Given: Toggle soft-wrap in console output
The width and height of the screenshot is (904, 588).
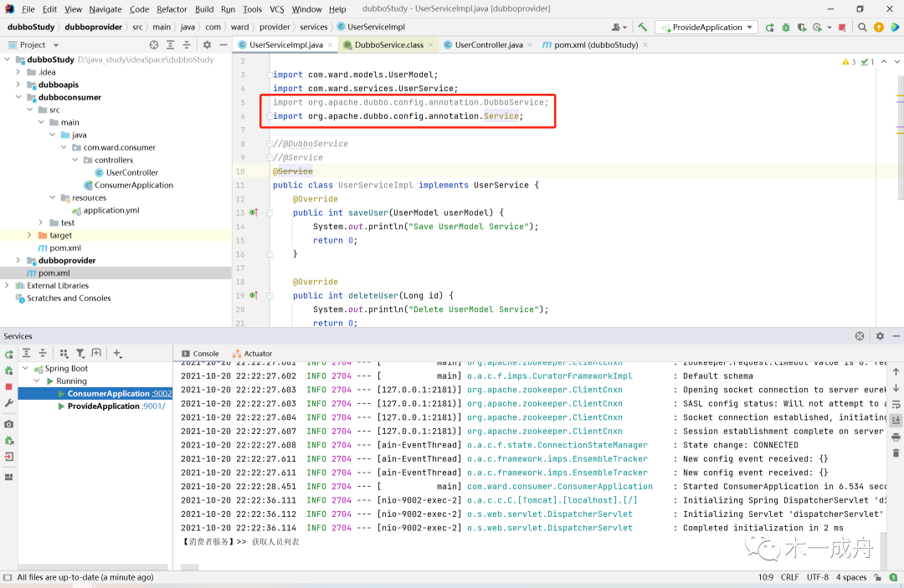Looking at the screenshot, I should pos(896,404).
